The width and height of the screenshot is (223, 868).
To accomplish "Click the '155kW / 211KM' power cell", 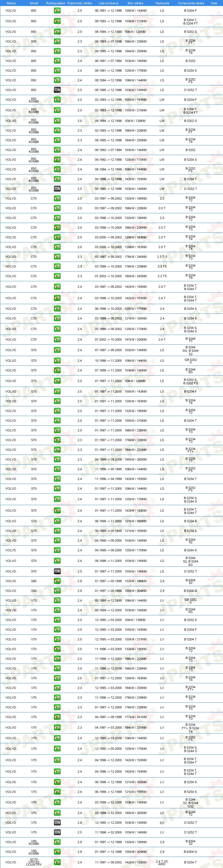I will tap(135, 639).
